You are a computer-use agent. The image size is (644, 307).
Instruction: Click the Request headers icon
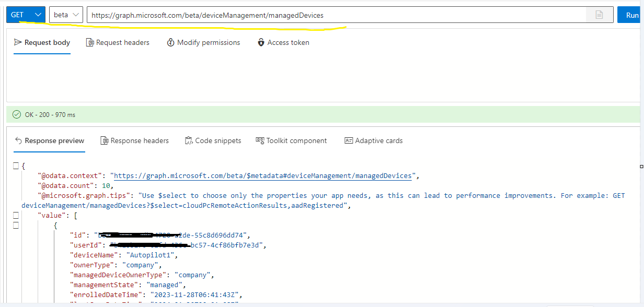90,42
